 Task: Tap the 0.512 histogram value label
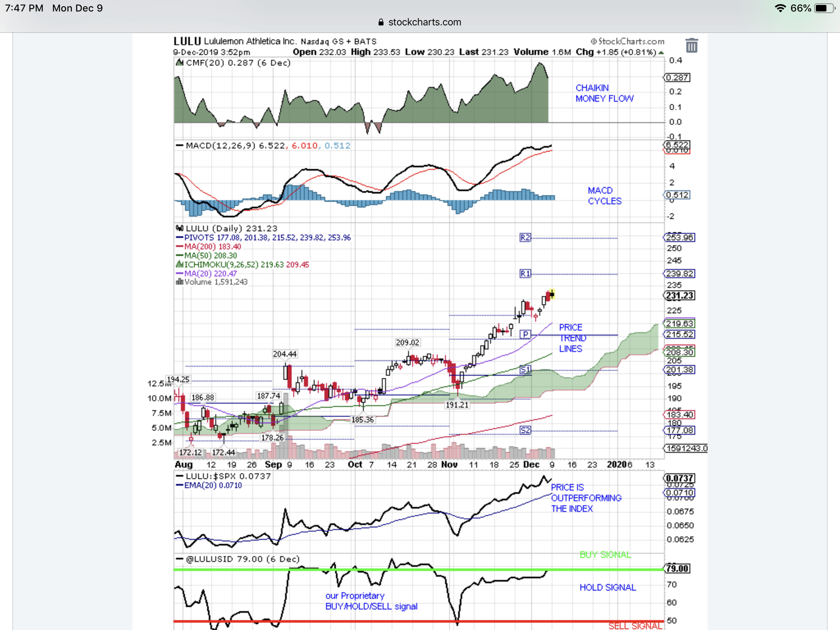click(x=677, y=195)
